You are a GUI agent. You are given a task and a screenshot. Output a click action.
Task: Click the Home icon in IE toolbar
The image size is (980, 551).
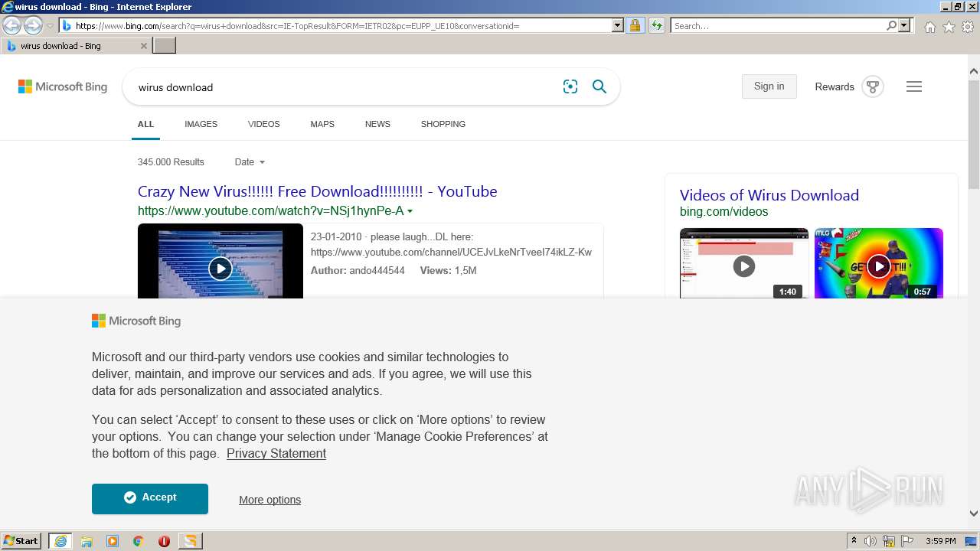[x=929, y=27]
